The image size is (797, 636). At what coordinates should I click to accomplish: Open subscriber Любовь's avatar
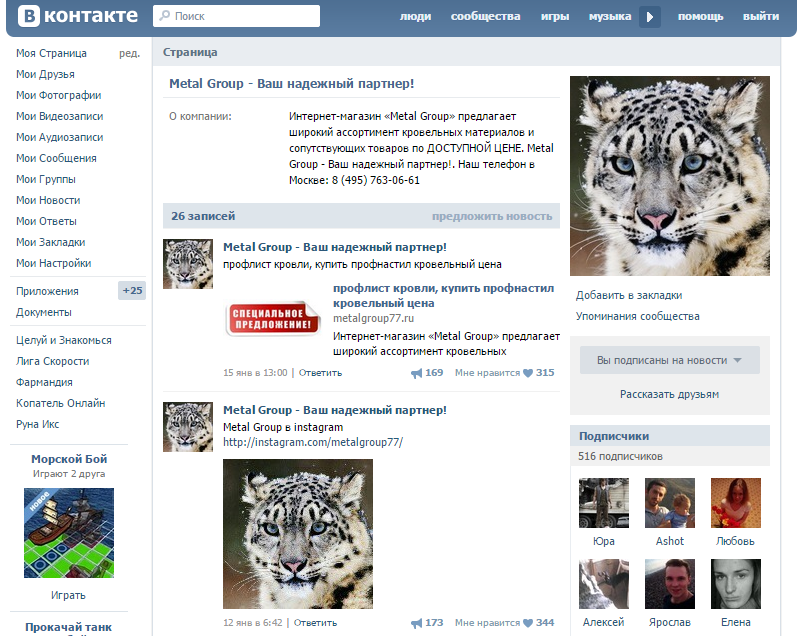[735, 503]
